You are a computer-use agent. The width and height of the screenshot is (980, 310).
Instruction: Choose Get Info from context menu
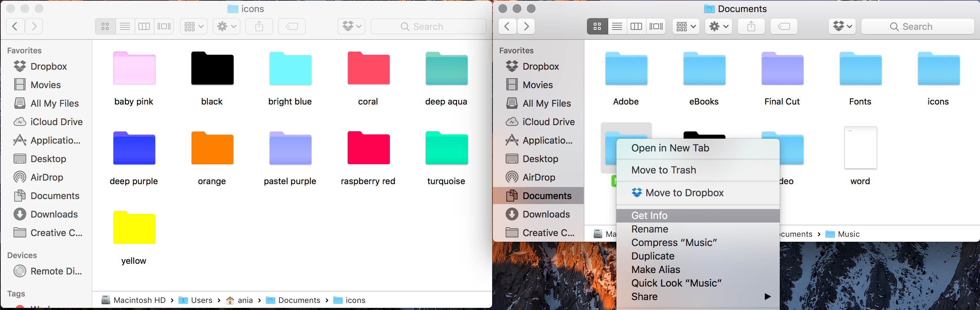(x=698, y=215)
